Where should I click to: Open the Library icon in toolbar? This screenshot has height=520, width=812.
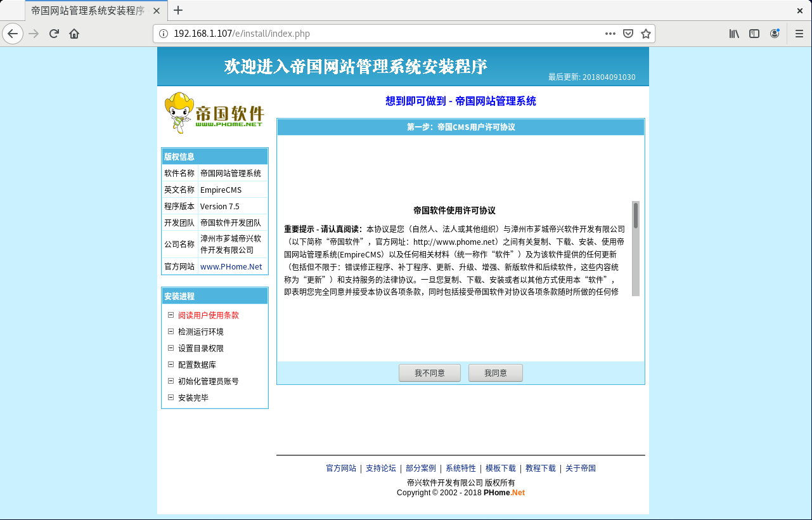click(x=734, y=34)
